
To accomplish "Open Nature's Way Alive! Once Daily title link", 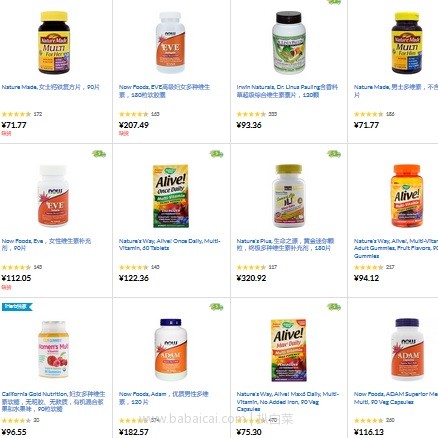I will pyautogui.click(x=170, y=244).
